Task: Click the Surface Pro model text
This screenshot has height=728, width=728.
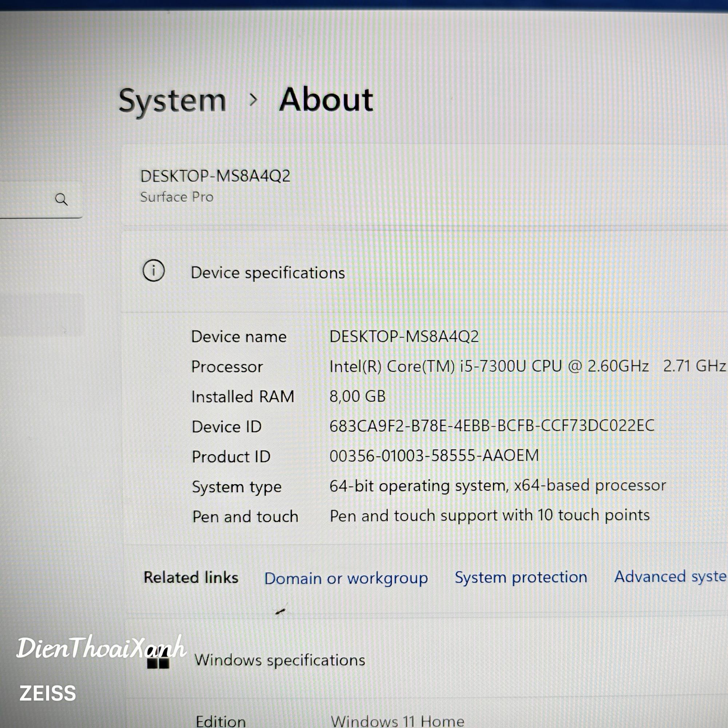Action: [176, 197]
